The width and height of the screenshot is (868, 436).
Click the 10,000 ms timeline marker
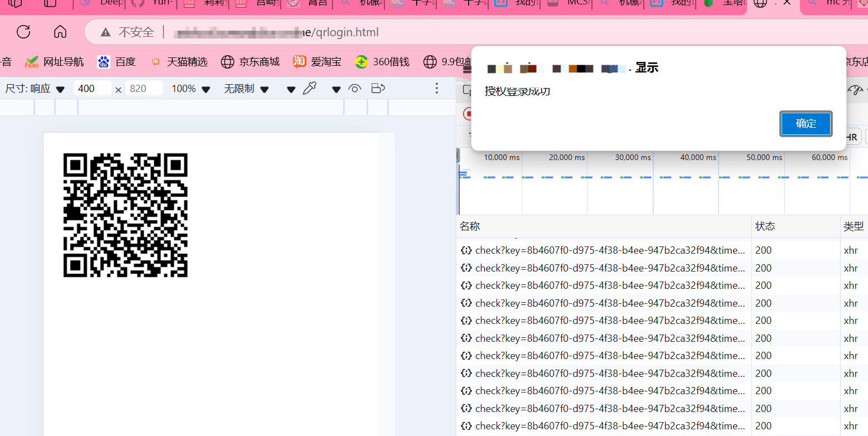tap(501, 157)
